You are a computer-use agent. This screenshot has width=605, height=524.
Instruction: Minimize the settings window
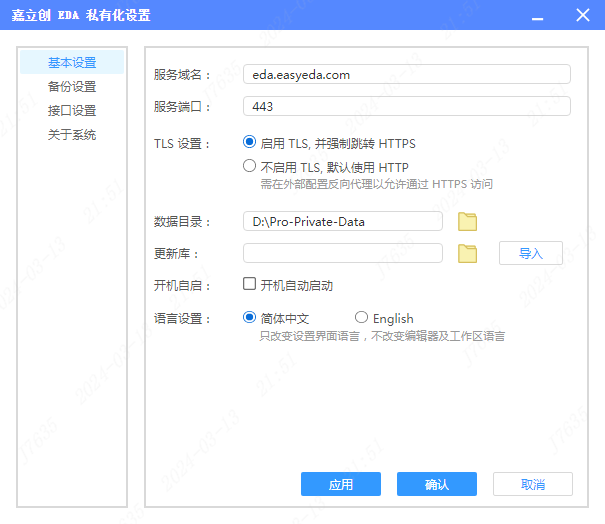(537, 16)
